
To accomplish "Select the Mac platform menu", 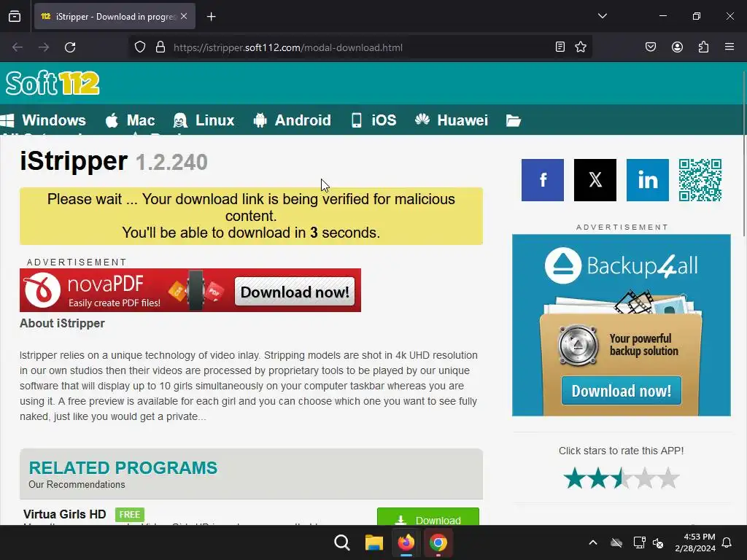I will coord(131,120).
